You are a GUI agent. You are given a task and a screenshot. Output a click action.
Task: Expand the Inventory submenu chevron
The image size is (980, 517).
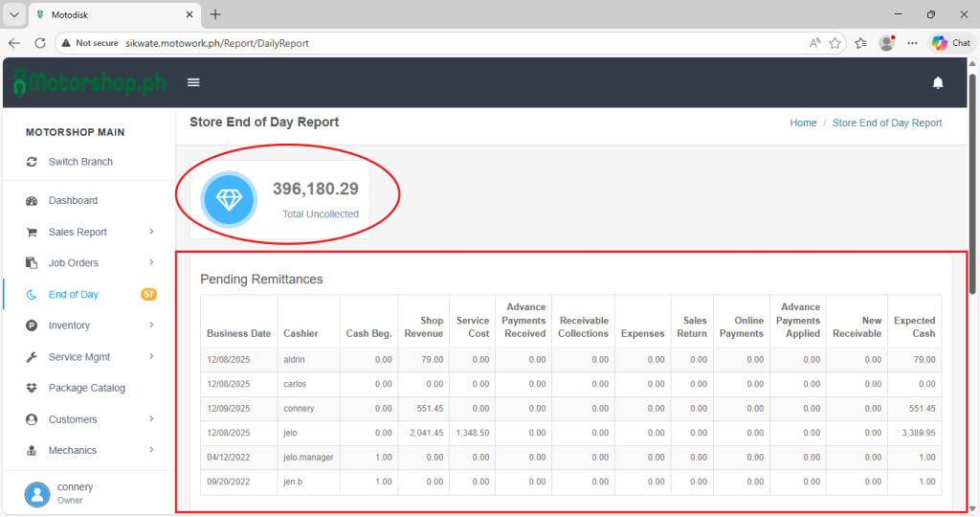click(152, 326)
